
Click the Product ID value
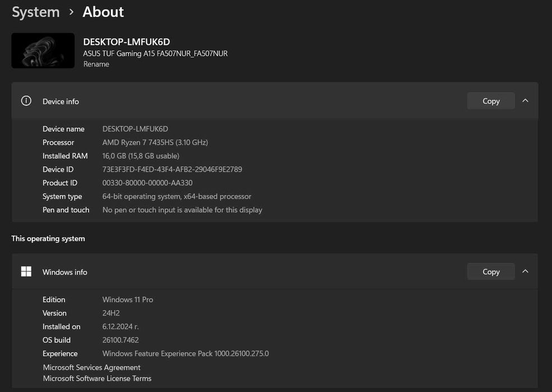tap(147, 183)
